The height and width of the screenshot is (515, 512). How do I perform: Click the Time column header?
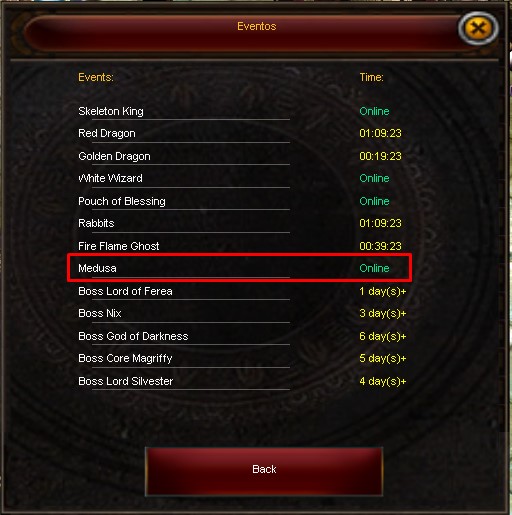pyautogui.click(x=371, y=77)
